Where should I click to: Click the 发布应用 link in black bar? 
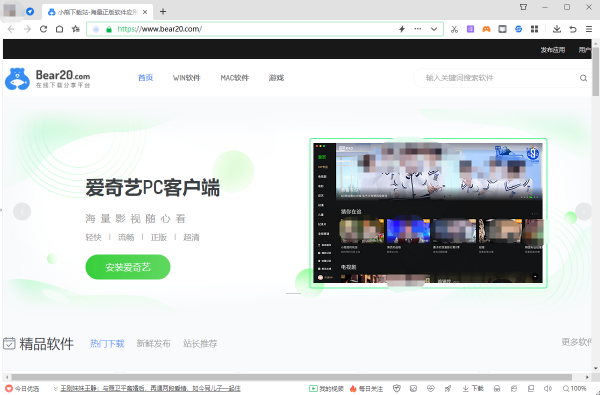pos(553,50)
